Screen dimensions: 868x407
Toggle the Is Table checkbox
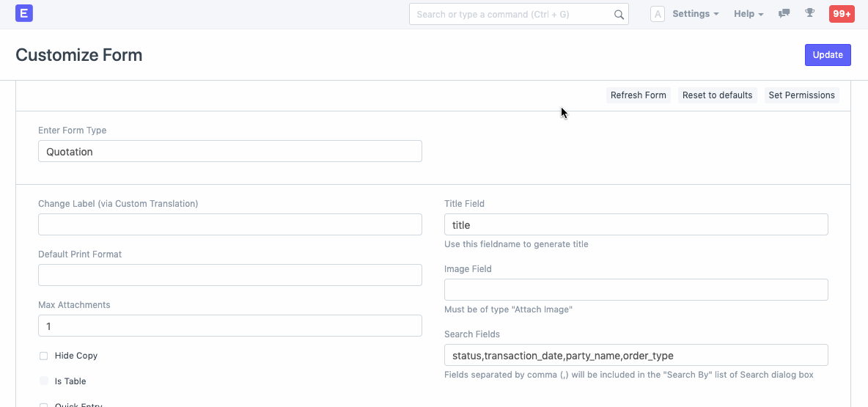[x=44, y=381]
